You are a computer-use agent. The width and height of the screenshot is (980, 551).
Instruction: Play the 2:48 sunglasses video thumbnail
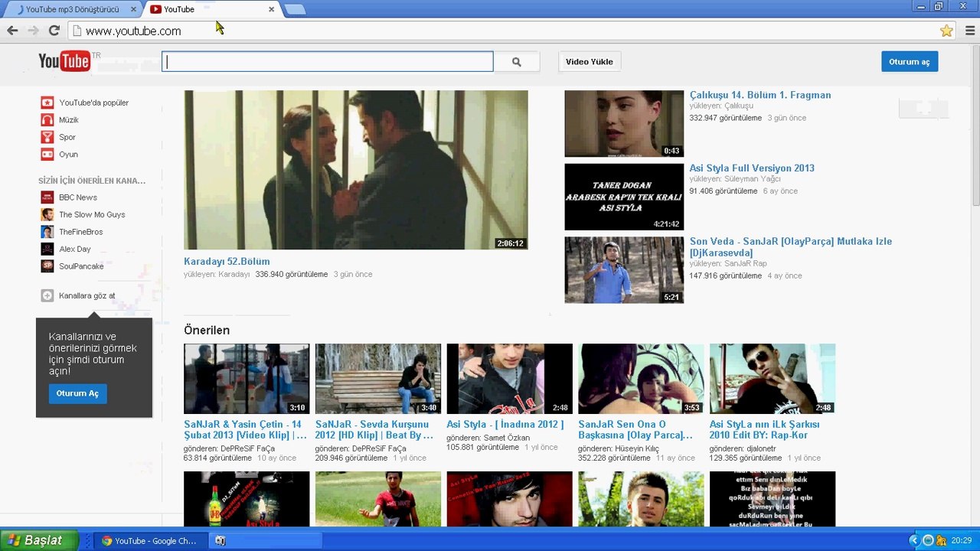pos(773,379)
